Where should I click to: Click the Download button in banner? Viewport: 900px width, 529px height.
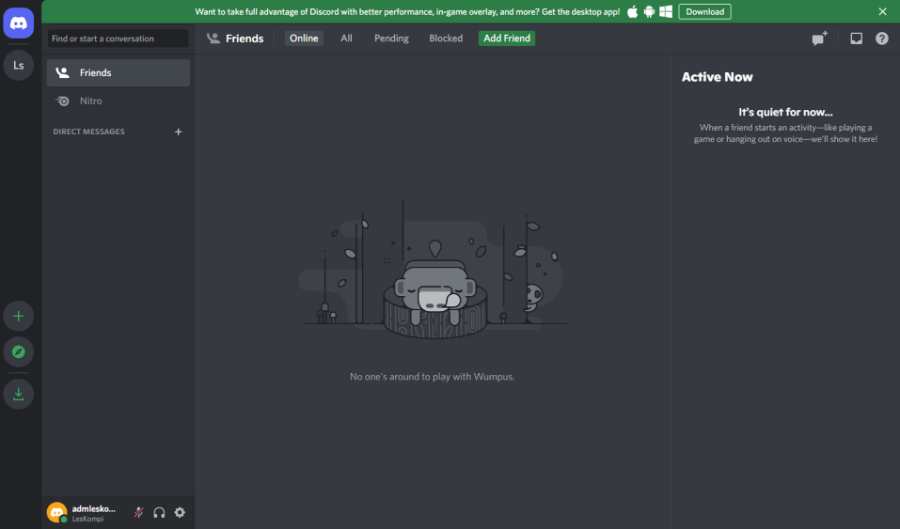[704, 12]
